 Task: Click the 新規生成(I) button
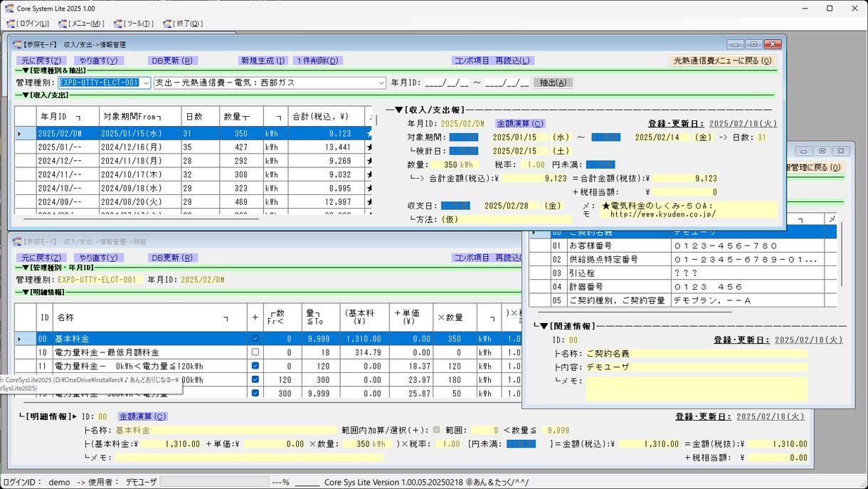click(263, 61)
